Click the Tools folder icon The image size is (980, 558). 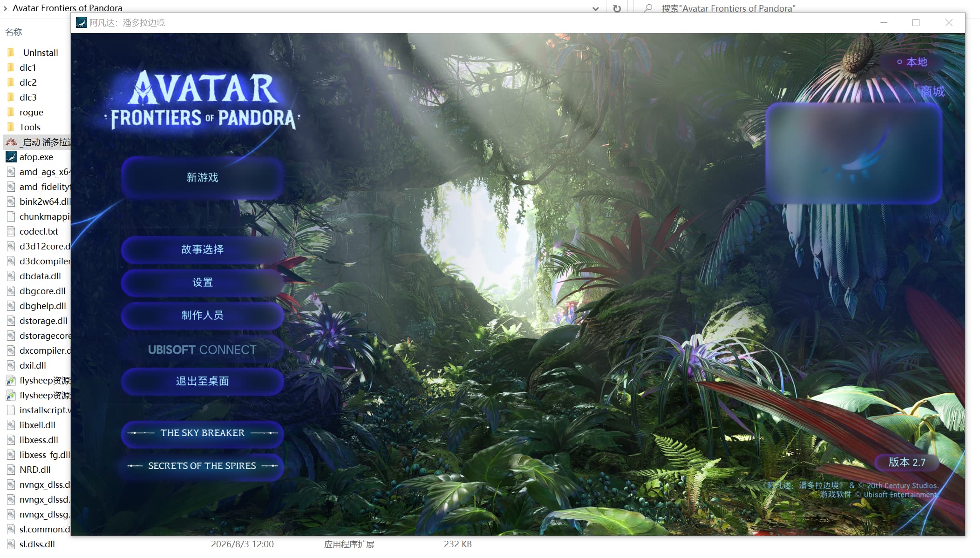pos(11,127)
